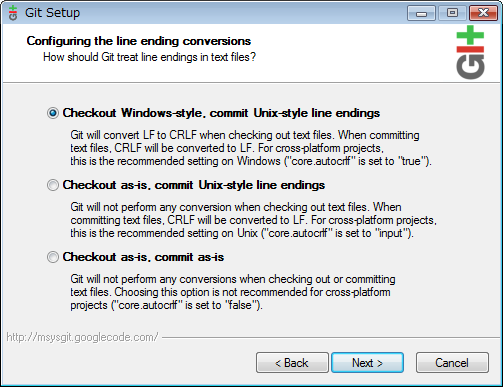Click the core.autocrlf false description paragraph
The image size is (503, 387).
(233, 292)
